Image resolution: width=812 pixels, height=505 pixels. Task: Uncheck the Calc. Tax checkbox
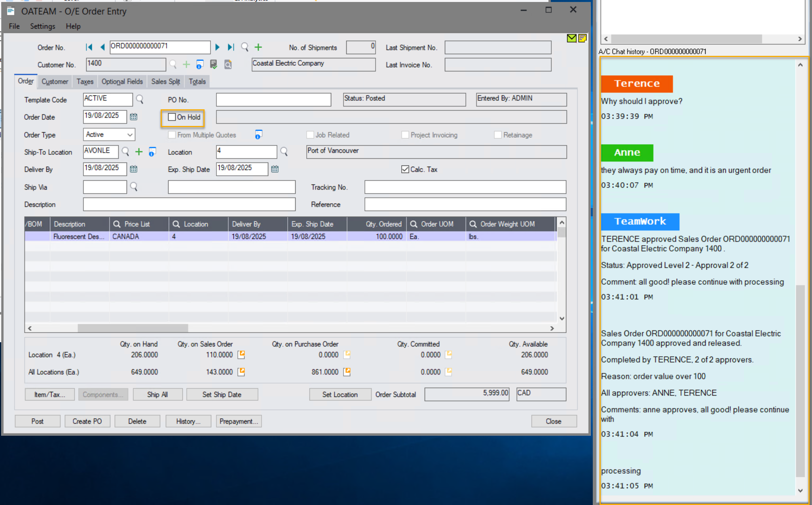405,169
